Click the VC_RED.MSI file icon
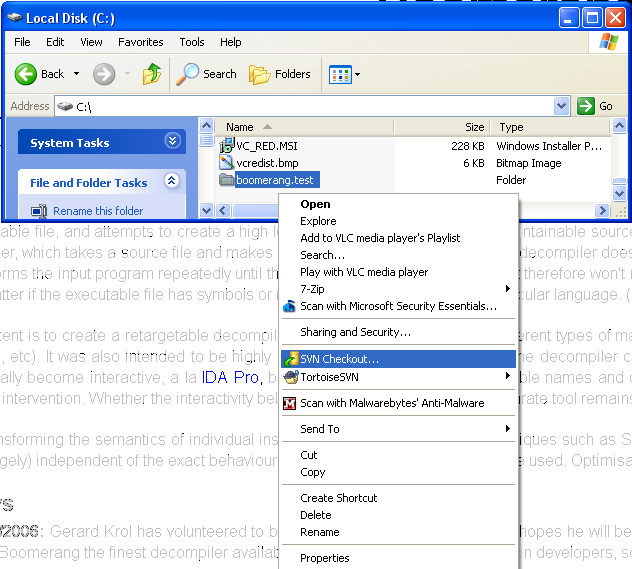Viewport: 632px width, 569px height. tap(226, 146)
